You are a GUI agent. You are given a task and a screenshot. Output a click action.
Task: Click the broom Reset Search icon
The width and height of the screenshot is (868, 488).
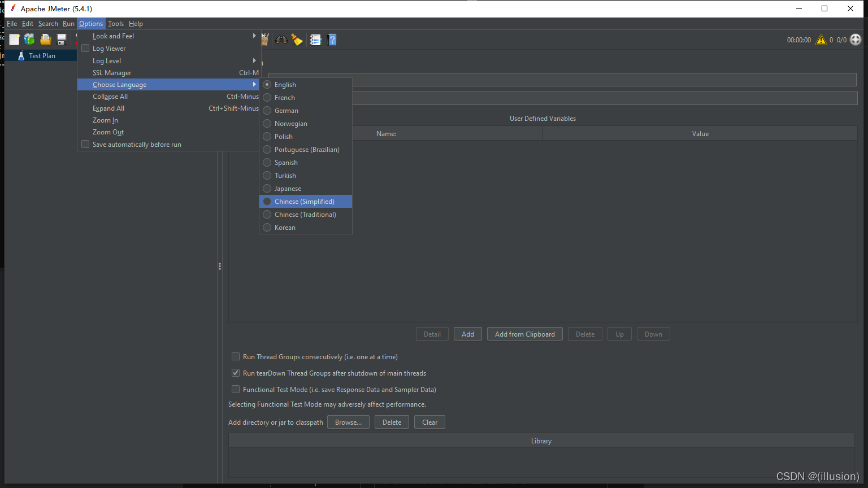click(297, 40)
